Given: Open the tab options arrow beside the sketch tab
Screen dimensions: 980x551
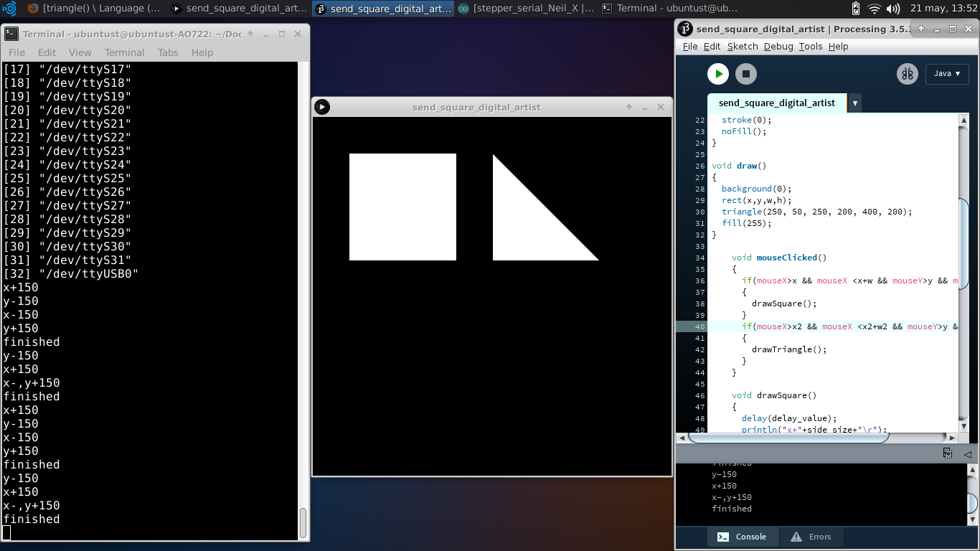Looking at the screenshot, I should click(854, 103).
